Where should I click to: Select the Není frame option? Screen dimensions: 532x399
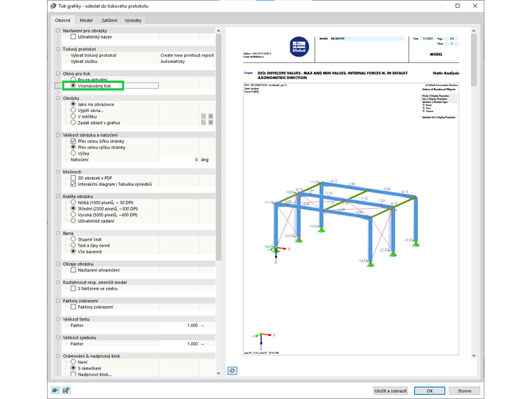point(73,362)
